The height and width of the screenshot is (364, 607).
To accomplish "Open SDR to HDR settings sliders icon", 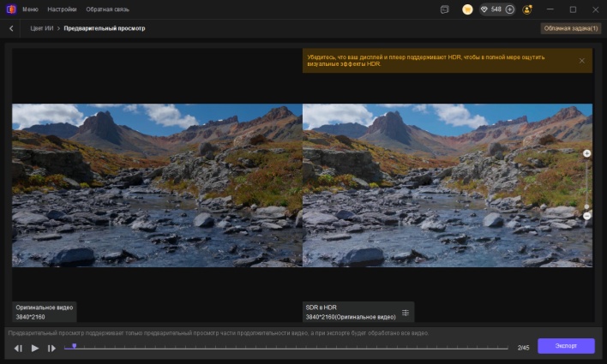I will [406, 313].
